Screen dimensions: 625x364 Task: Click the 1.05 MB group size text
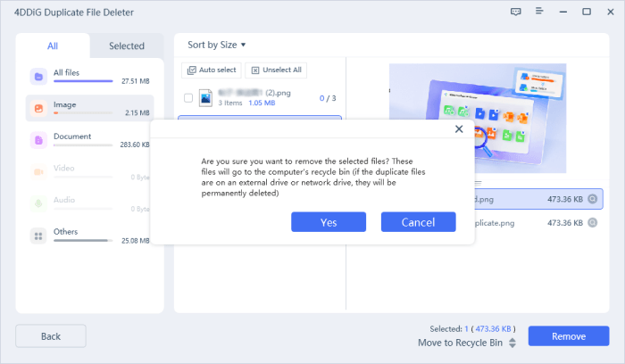pyautogui.click(x=262, y=103)
